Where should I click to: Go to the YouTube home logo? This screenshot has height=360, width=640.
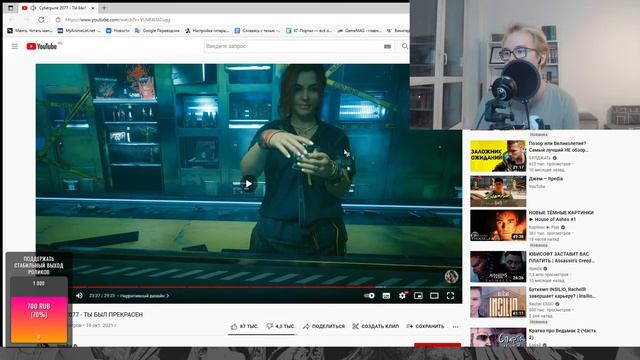point(42,46)
